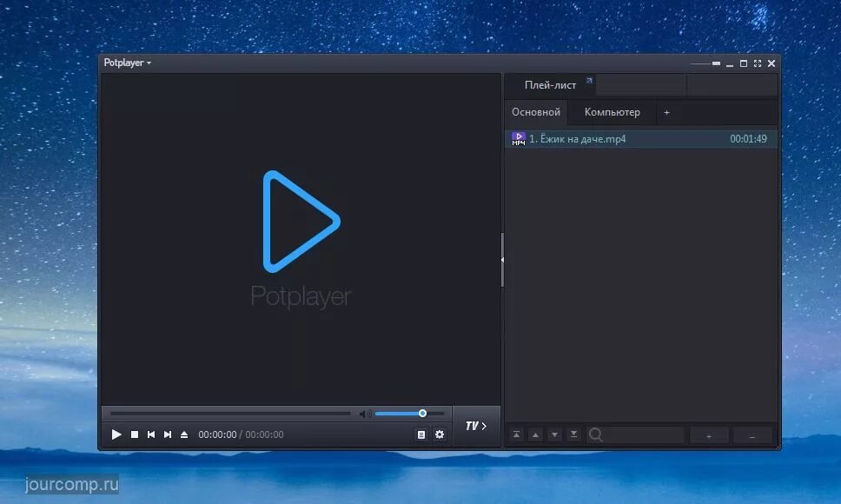
Task: Move item to top of playlist
Action: (516, 434)
